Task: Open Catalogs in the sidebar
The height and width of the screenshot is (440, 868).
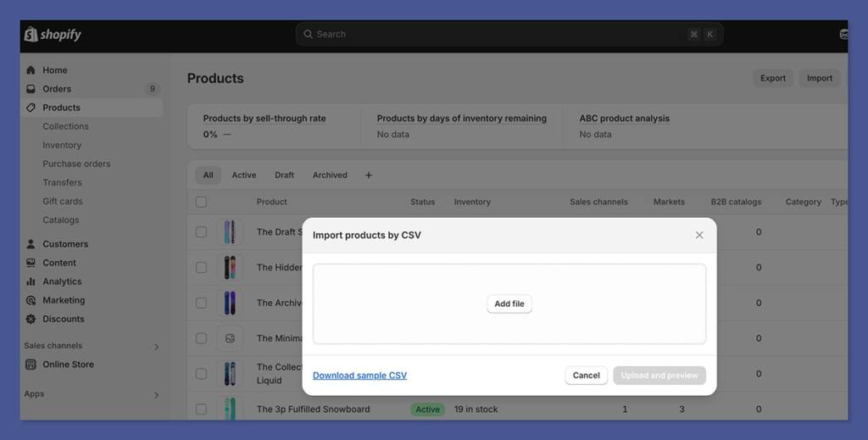Action: pos(61,220)
